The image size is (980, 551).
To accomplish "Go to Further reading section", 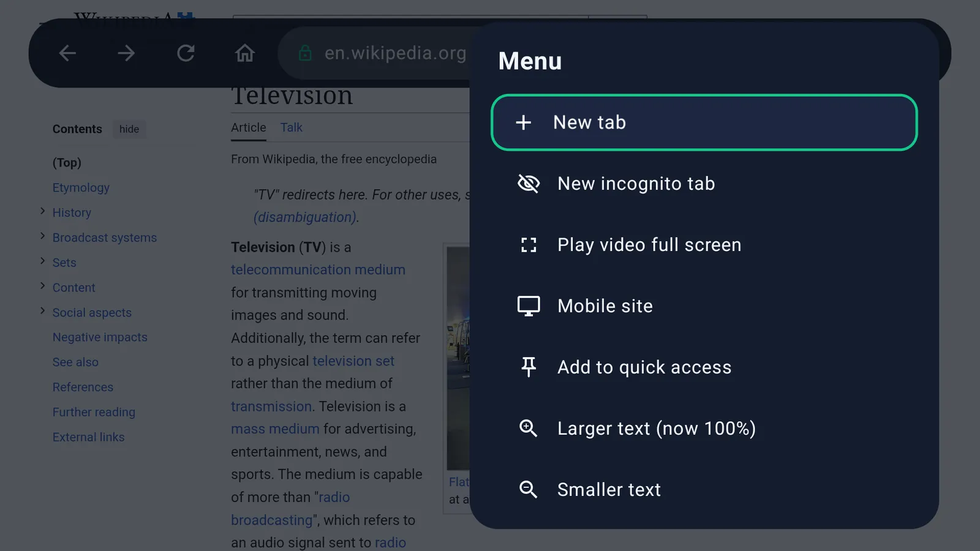I will pyautogui.click(x=94, y=413).
